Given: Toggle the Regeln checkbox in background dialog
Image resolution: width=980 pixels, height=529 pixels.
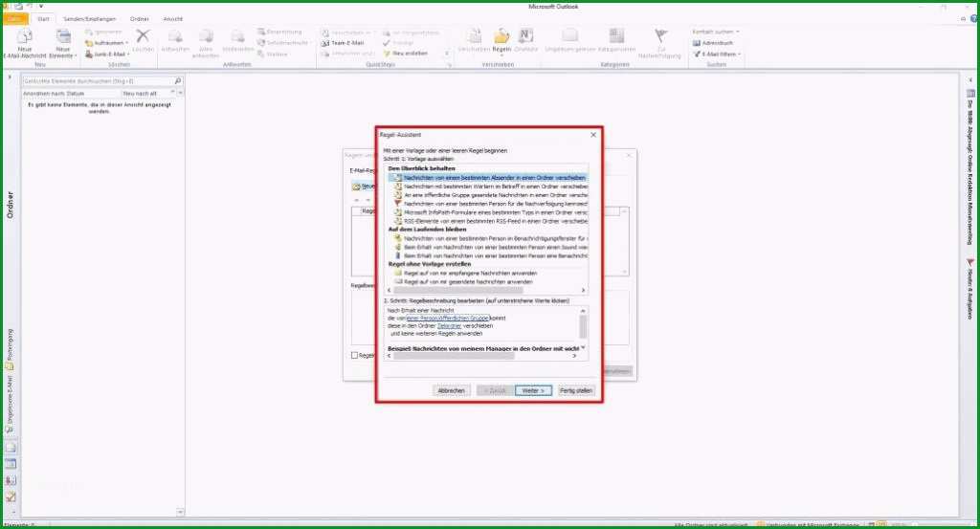Looking at the screenshot, I should tap(354, 355).
